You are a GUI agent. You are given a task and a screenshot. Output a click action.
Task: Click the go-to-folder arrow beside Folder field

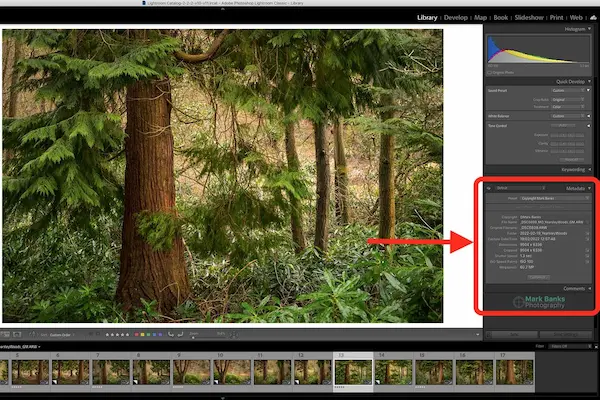click(588, 231)
